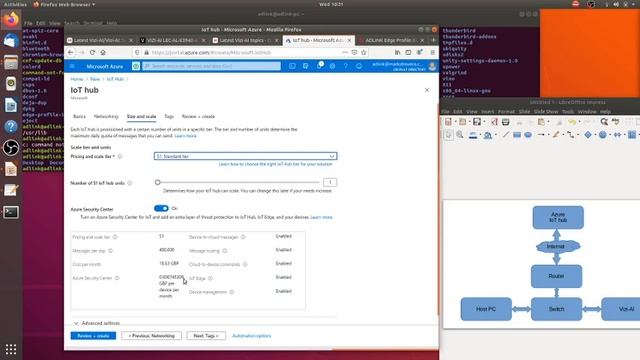Image resolution: width=640 pixels, height=360 pixels.
Task: Click Home in the Azure breadcrumb
Action: pos(77,79)
